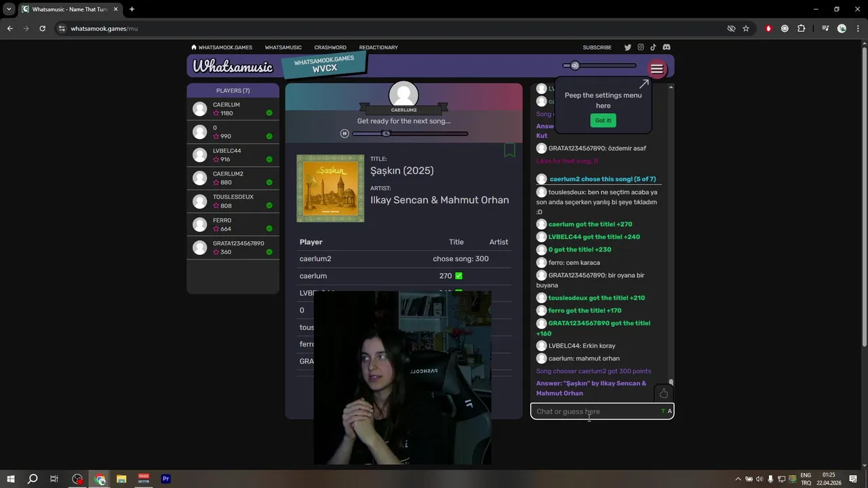The height and width of the screenshot is (488, 868).
Task: Open the Windows Start menu
Action: pyautogui.click(x=11, y=479)
